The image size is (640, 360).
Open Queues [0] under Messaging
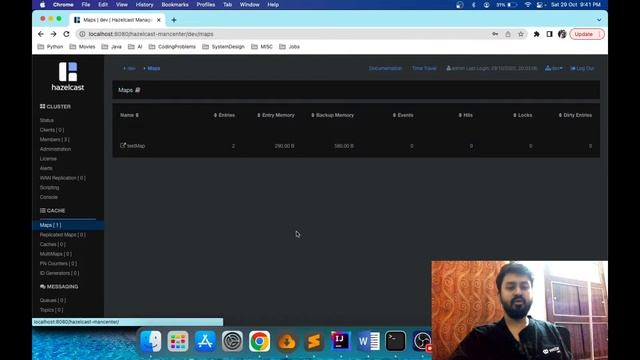click(53, 300)
